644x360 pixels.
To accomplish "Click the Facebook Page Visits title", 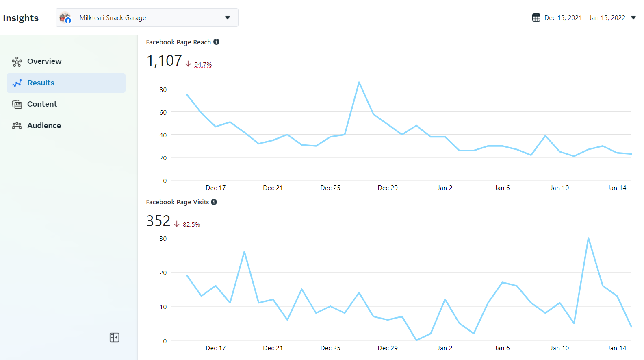I will tap(177, 202).
